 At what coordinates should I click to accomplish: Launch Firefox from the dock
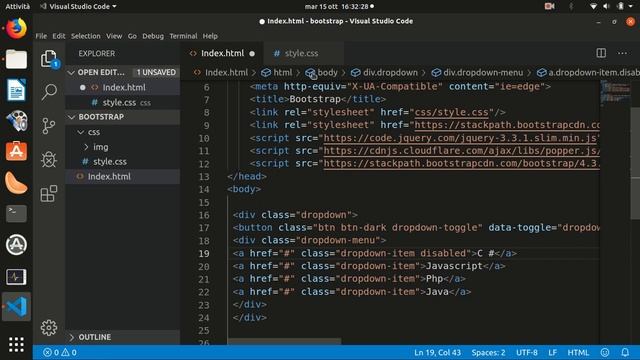16,28
